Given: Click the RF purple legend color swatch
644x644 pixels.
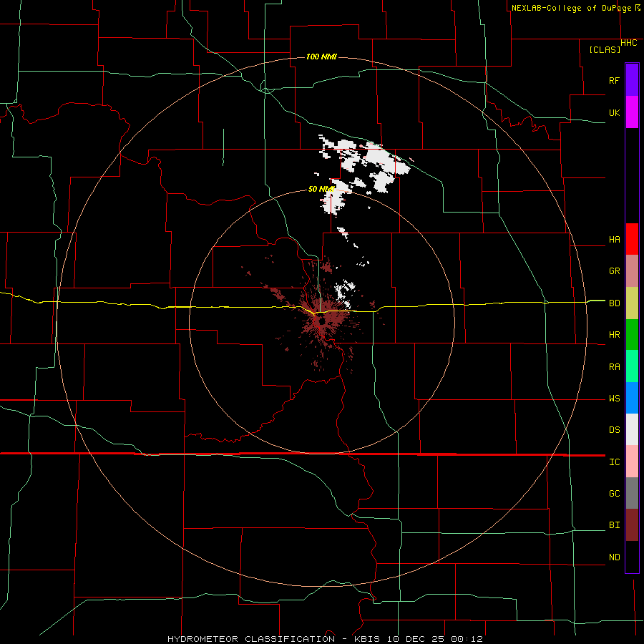Looking at the screenshot, I should pos(632,80).
